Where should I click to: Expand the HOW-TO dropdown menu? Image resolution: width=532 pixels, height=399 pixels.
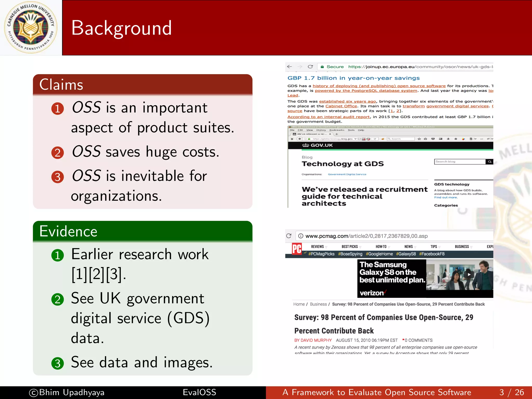pos(382,247)
